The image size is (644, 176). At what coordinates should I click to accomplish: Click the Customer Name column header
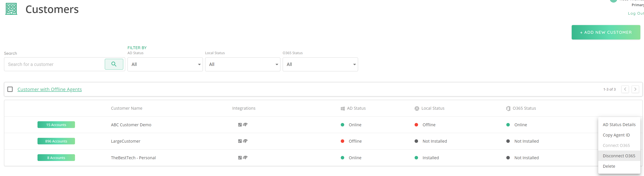click(x=127, y=108)
